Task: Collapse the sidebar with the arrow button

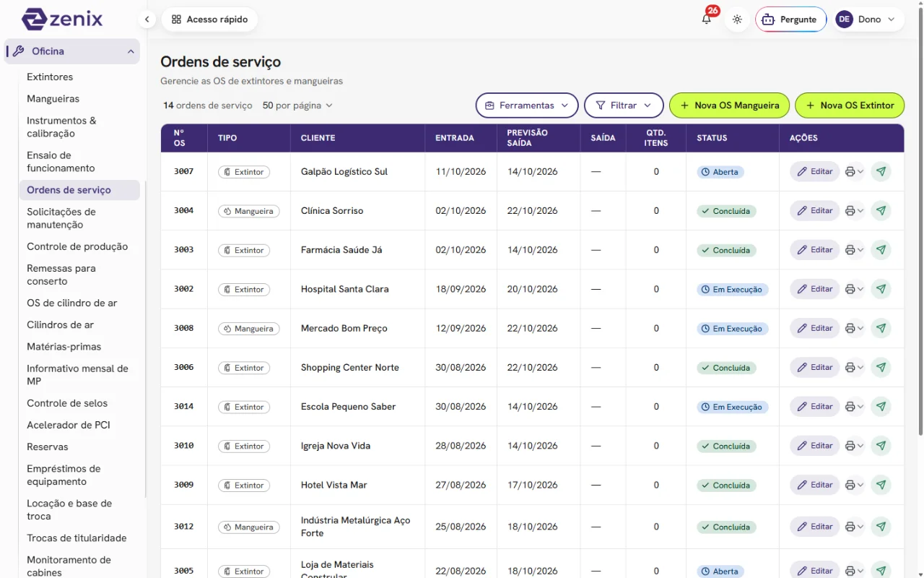Action: [x=147, y=20]
